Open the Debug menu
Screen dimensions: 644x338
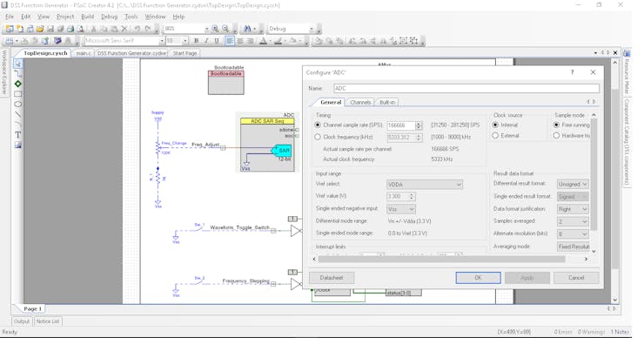[110, 17]
